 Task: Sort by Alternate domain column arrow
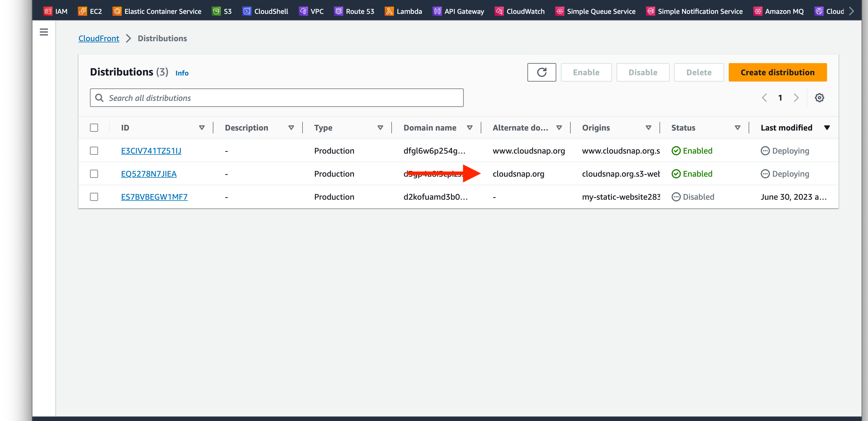[559, 128]
